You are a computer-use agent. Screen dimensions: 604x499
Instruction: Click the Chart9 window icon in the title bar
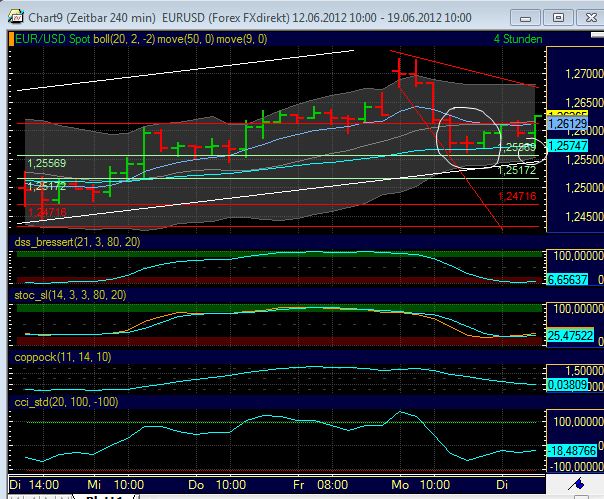[x=15, y=17]
